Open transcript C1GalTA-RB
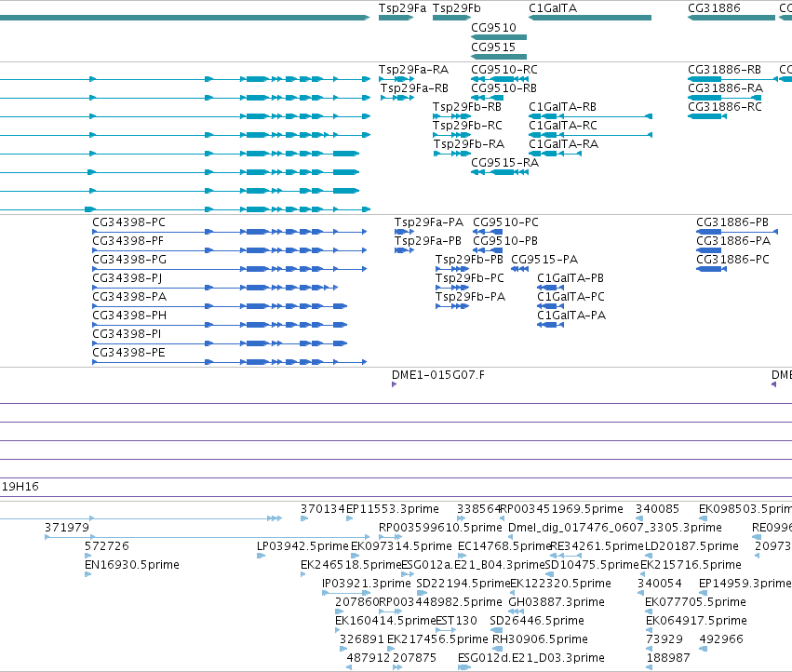792x672 pixels. pyautogui.click(x=562, y=107)
